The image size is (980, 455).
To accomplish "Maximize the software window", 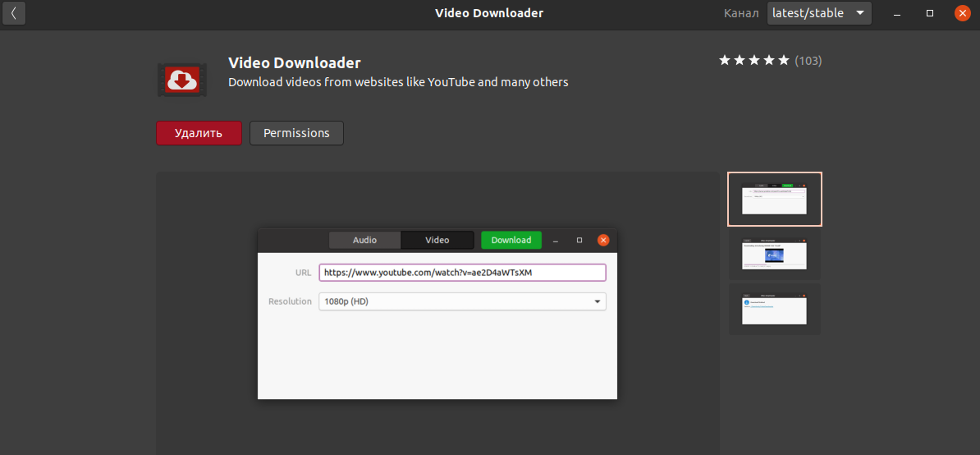I will [930, 13].
